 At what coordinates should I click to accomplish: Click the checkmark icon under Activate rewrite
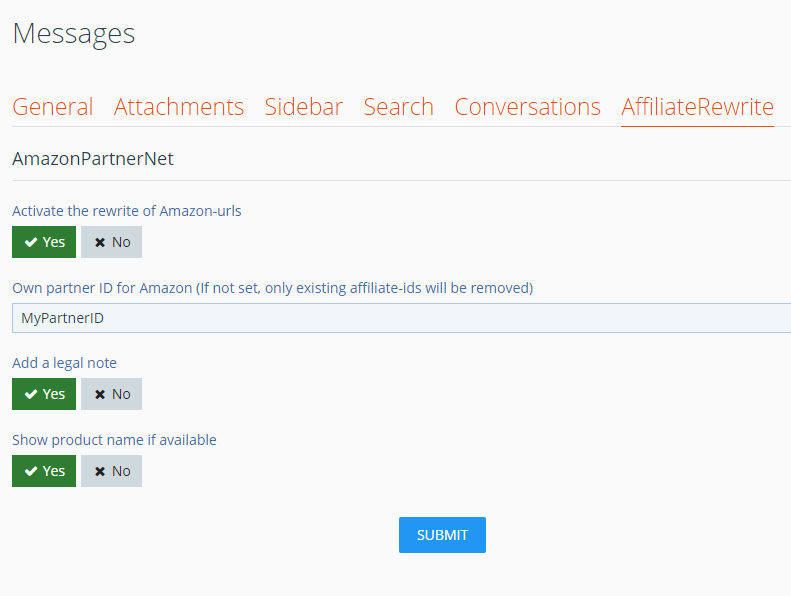(31, 242)
